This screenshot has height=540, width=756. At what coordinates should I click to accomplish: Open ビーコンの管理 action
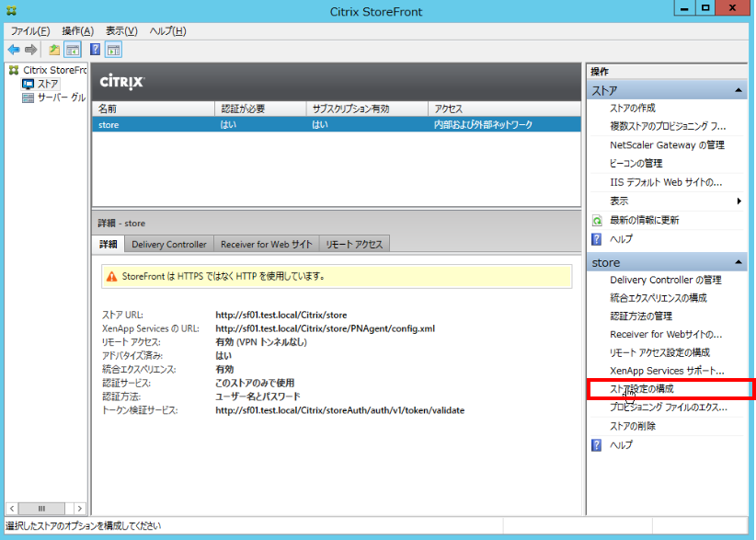(x=636, y=164)
